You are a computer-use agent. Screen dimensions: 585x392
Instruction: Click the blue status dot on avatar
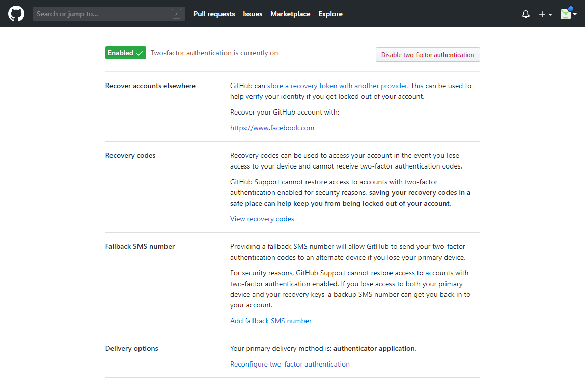[x=571, y=9]
